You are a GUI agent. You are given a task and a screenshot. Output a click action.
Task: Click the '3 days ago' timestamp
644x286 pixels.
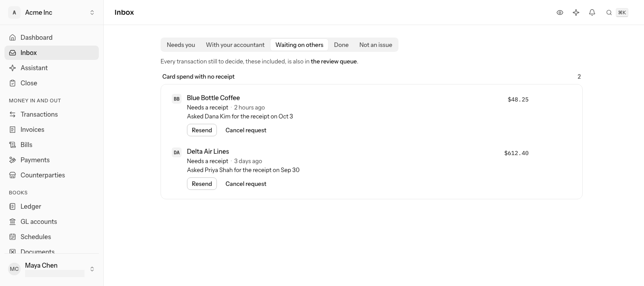pyautogui.click(x=248, y=161)
